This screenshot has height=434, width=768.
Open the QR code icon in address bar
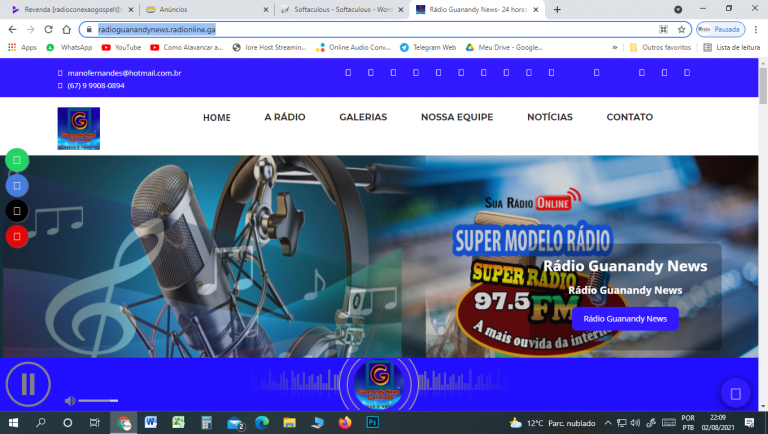click(x=663, y=29)
